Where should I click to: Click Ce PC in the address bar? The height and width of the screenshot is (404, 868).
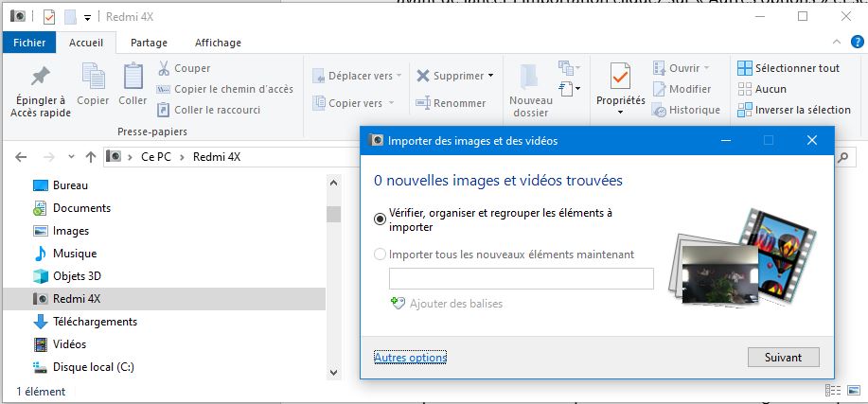click(x=155, y=157)
